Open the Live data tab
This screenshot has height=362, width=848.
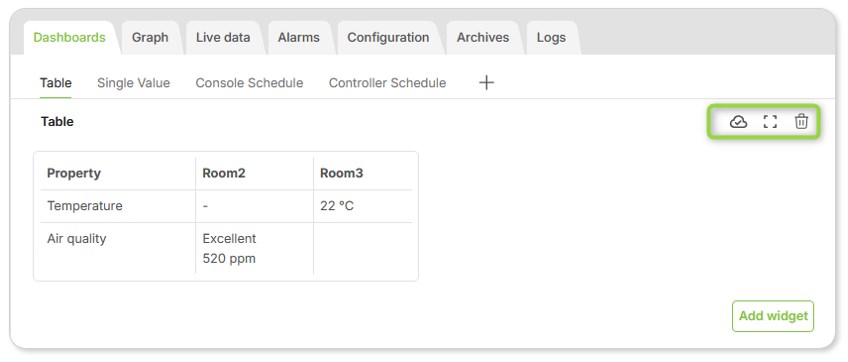[x=223, y=38]
